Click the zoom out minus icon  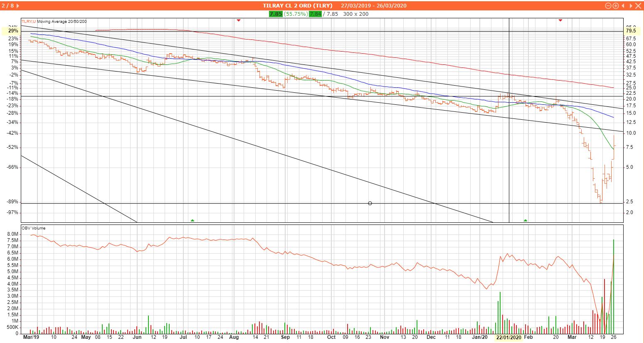608,6
